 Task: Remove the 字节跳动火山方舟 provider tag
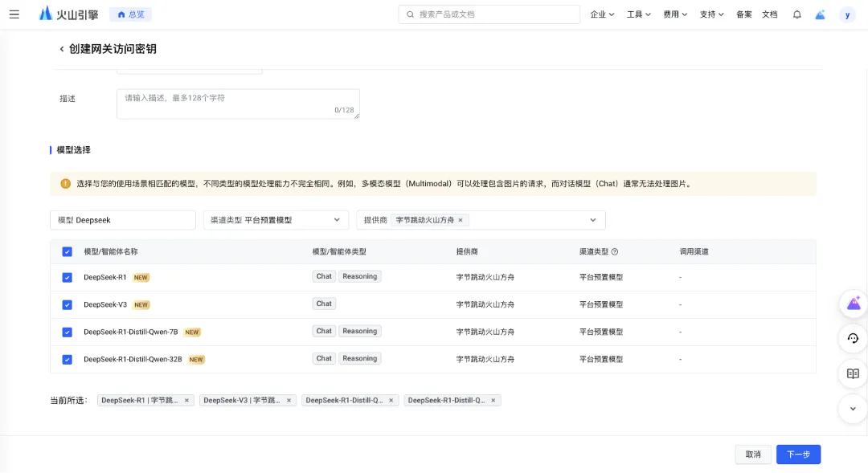(x=460, y=220)
